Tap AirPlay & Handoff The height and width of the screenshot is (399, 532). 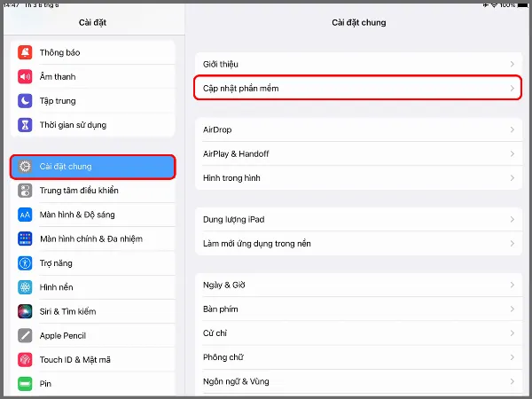[358, 153]
